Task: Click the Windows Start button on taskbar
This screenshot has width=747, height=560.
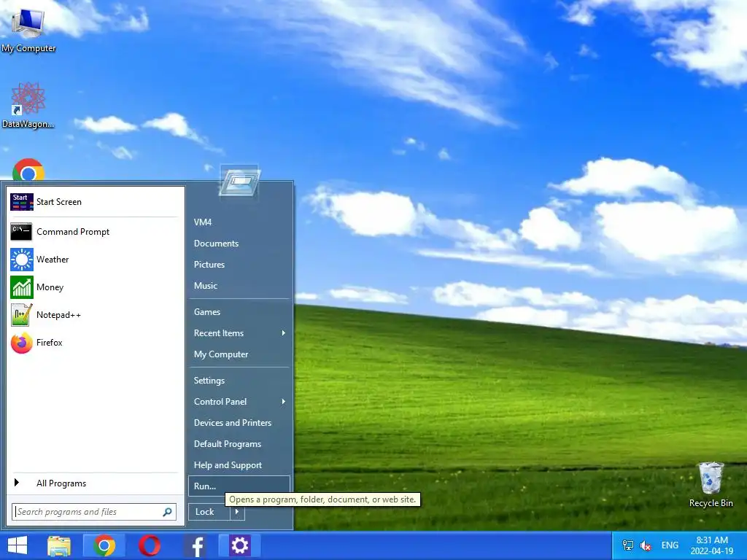Action: tap(18, 545)
